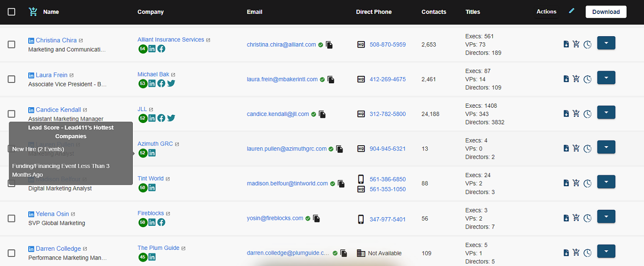Click mobile phone icon beside 347-977-5401
This screenshot has width=644, height=266.
tap(361, 219)
